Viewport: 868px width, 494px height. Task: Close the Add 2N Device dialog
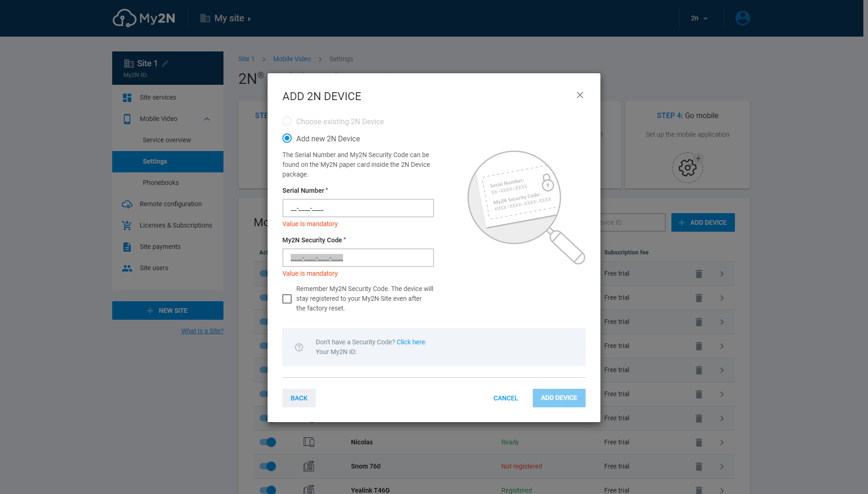pos(580,95)
